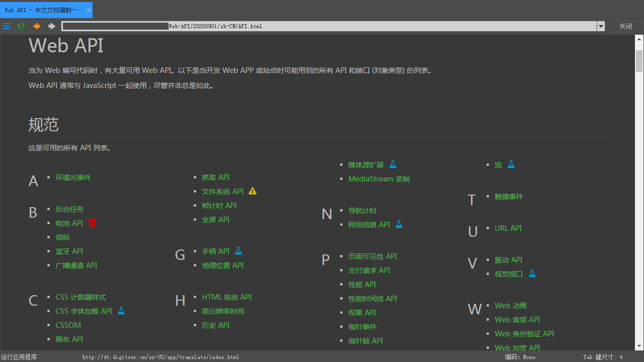The height and width of the screenshot is (362, 644).
Task: Click the yellow warning icon beside 文件系统 API
Action: pos(253,191)
